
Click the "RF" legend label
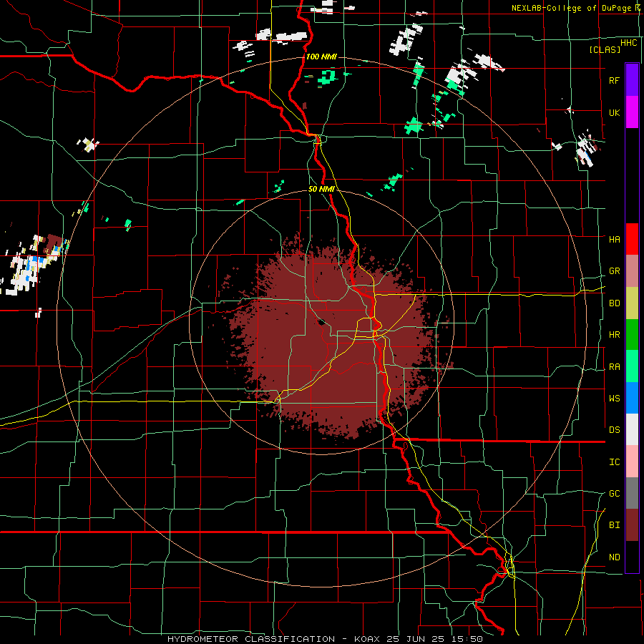click(x=614, y=80)
